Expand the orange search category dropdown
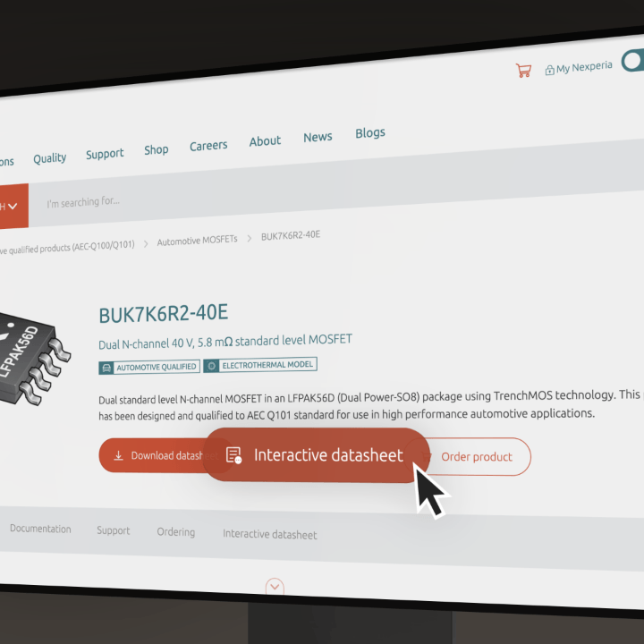Screen dimensions: 644x644 [14, 206]
